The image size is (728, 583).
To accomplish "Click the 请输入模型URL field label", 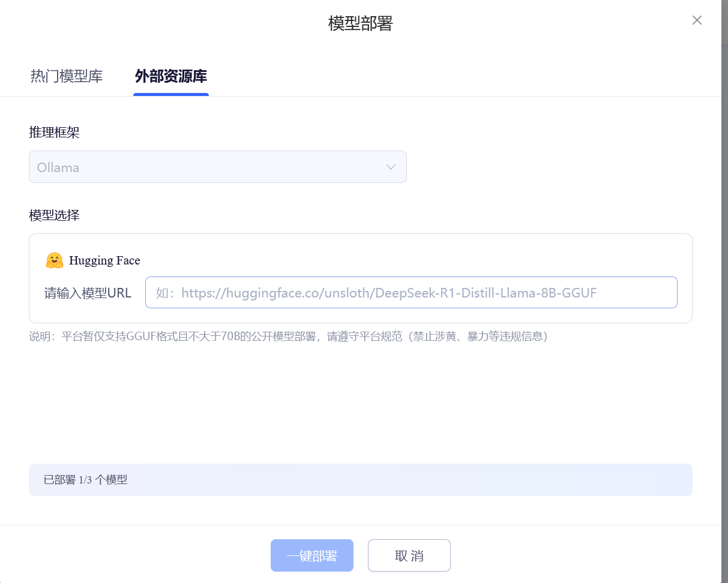I will click(x=88, y=293).
